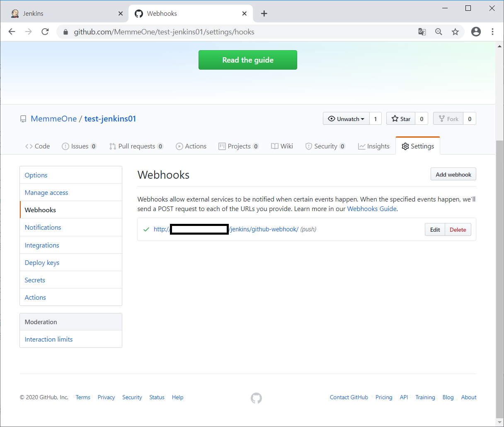
Task: Open the Security footer link
Action: (x=132, y=397)
